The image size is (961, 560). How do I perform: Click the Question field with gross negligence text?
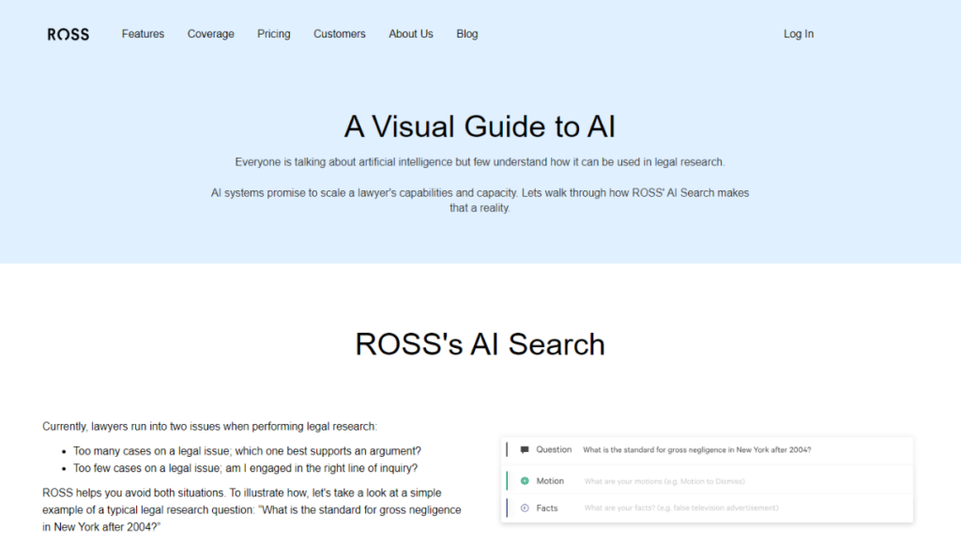[697, 449]
